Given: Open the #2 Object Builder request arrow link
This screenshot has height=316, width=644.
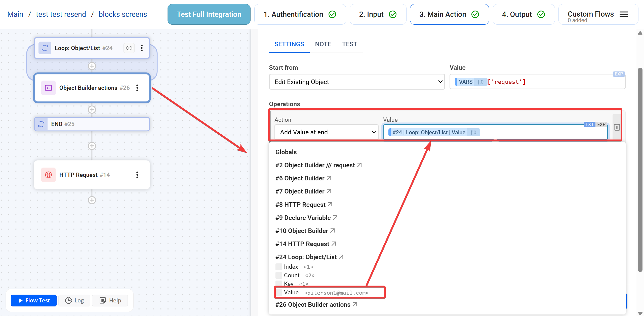Looking at the screenshot, I should (x=359, y=165).
